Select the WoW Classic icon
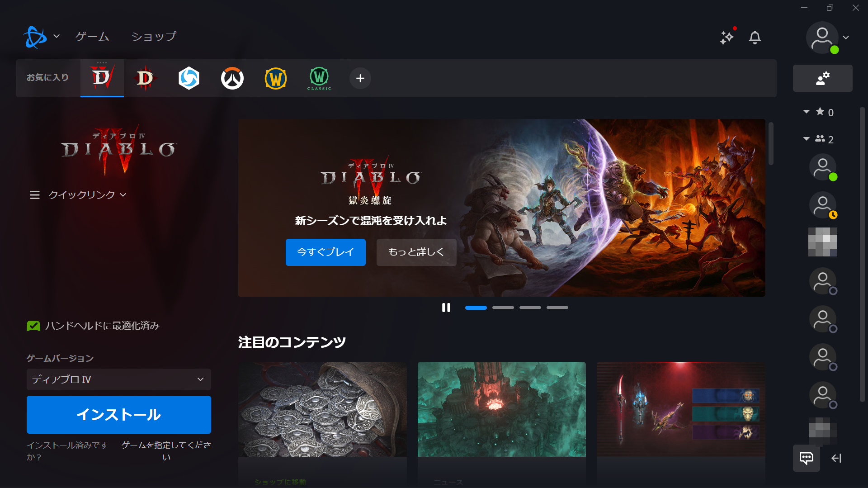This screenshot has width=868, height=488. pyautogui.click(x=319, y=78)
